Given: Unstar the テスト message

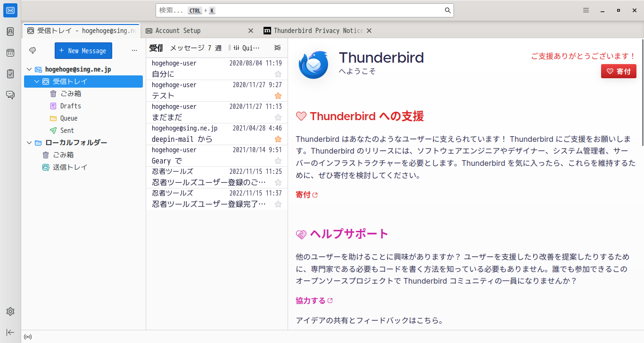Looking at the screenshot, I should [x=278, y=96].
